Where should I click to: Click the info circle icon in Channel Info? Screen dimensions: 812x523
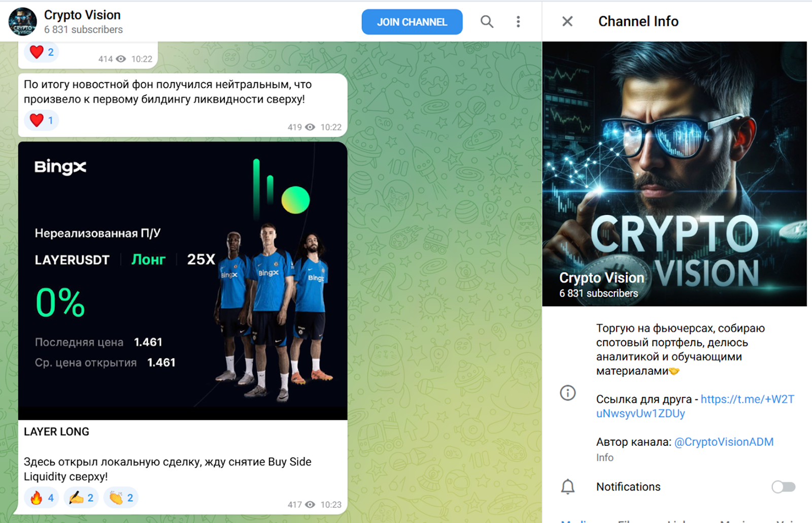(567, 393)
